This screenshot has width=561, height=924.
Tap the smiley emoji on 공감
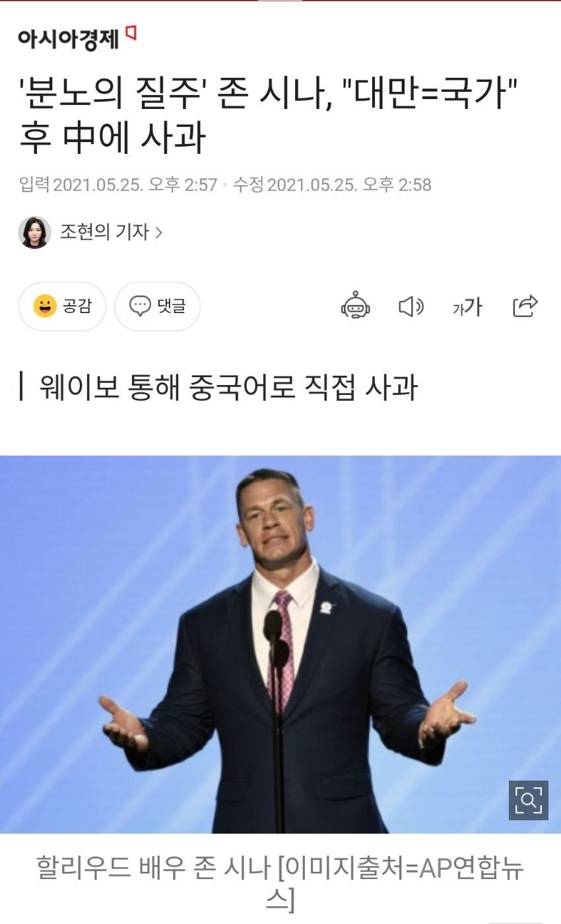pyautogui.click(x=45, y=306)
